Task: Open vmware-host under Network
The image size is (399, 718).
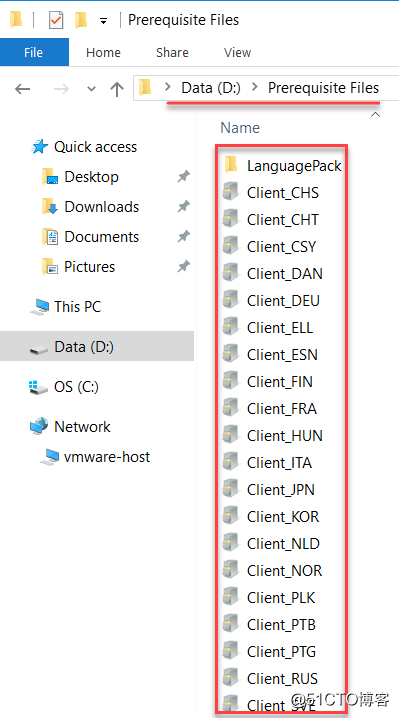Action: 107,457
